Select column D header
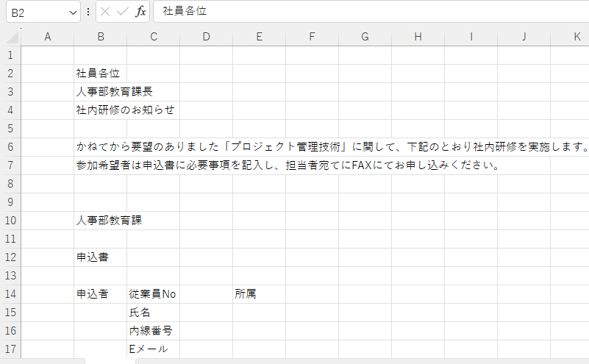The image size is (589, 364). click(x=206, y=37)
